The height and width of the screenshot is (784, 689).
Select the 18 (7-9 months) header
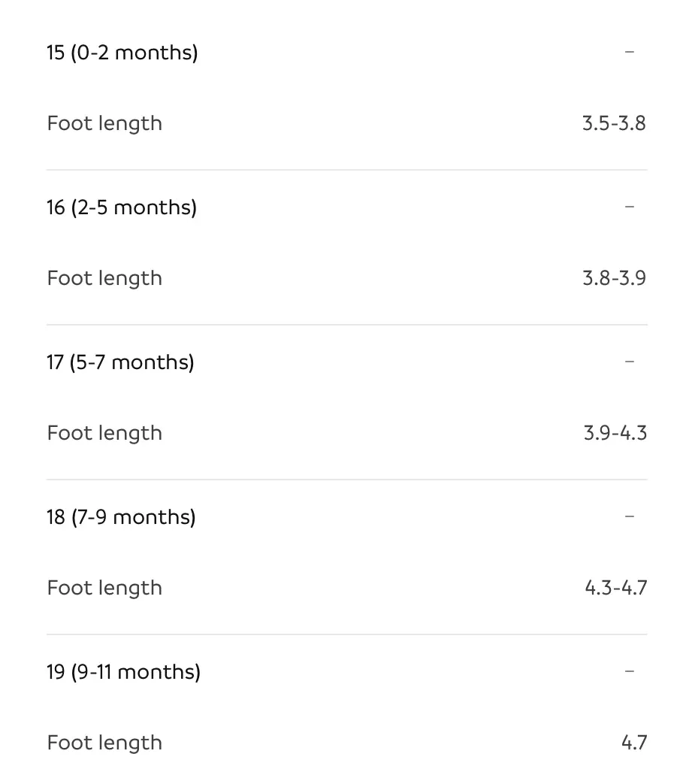122,517
